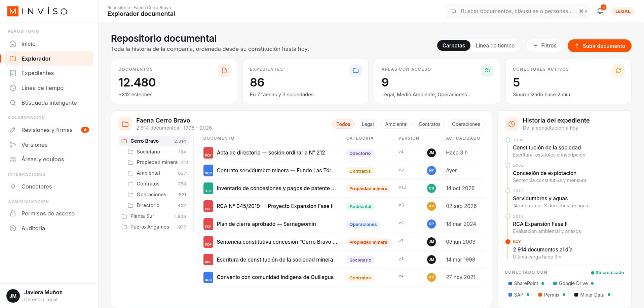Image resolution: width=644 pixels, height=308 pixels.
Task: Click the Conectores activos sync icon
Action: click(x=618, y=70)
